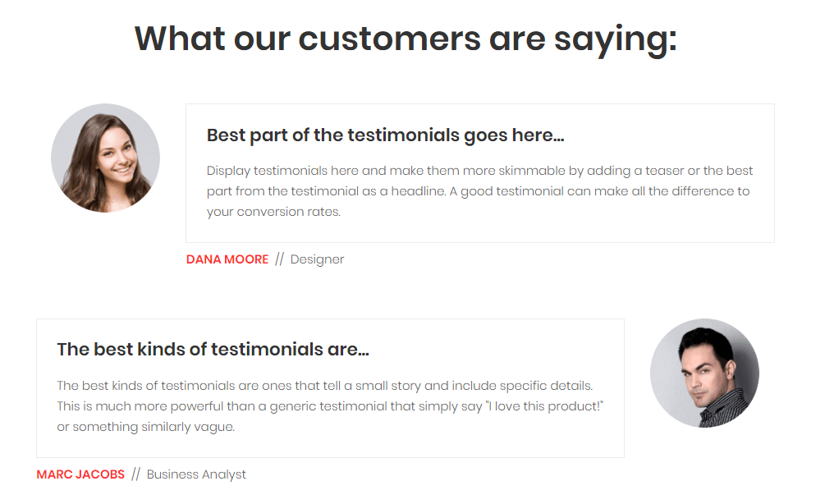Click the 'Business Analyst' job title text

[x=196, y=474]
